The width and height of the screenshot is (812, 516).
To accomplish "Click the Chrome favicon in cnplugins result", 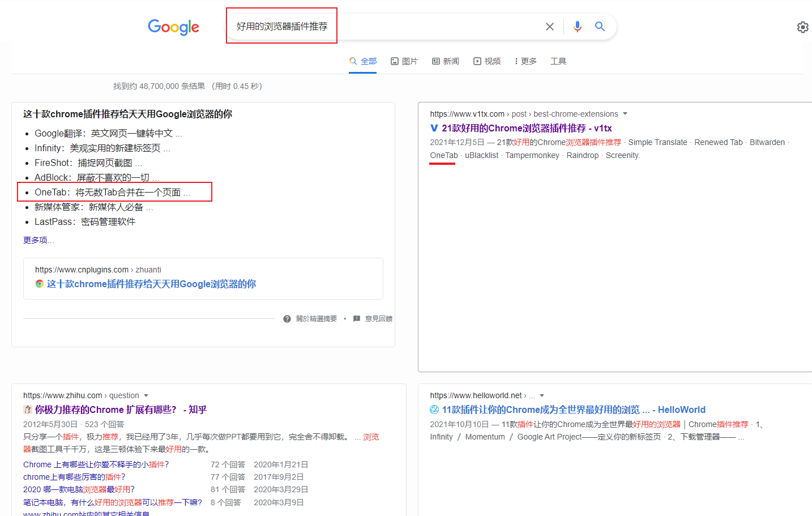I will coord(40,284).
